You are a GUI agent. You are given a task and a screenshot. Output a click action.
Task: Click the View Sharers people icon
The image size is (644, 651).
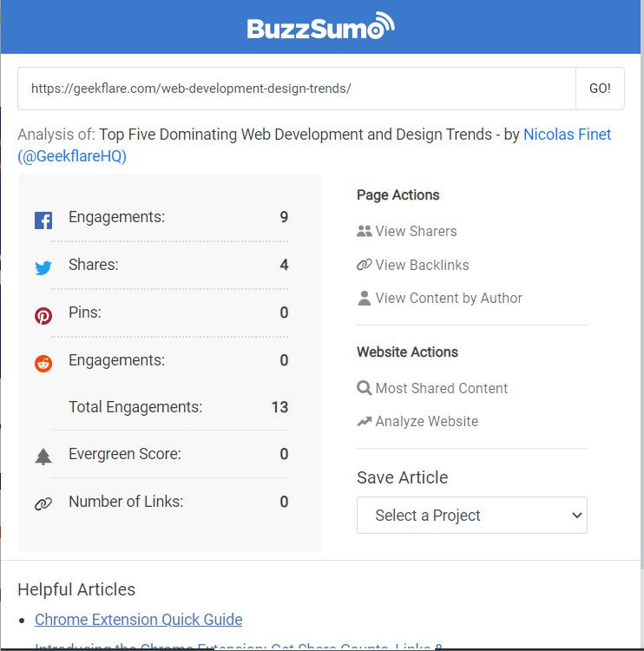click(365, 232)
